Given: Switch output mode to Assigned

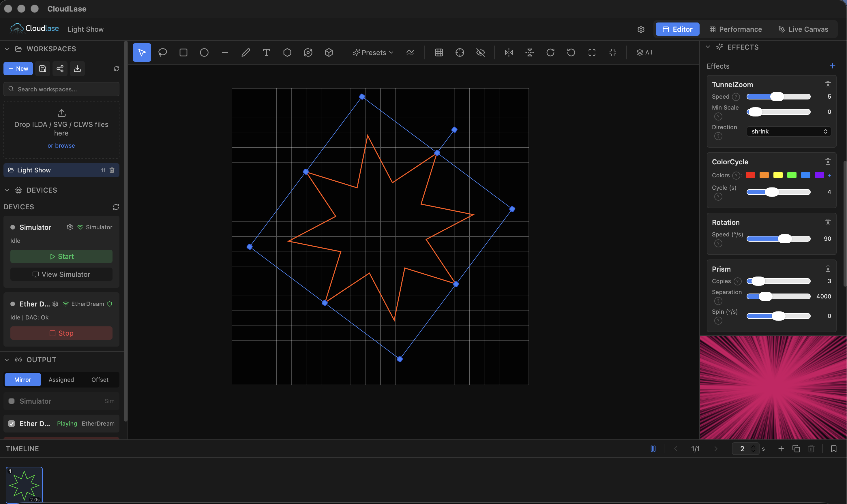Looking at the screenshot, I should pos(61,379).
